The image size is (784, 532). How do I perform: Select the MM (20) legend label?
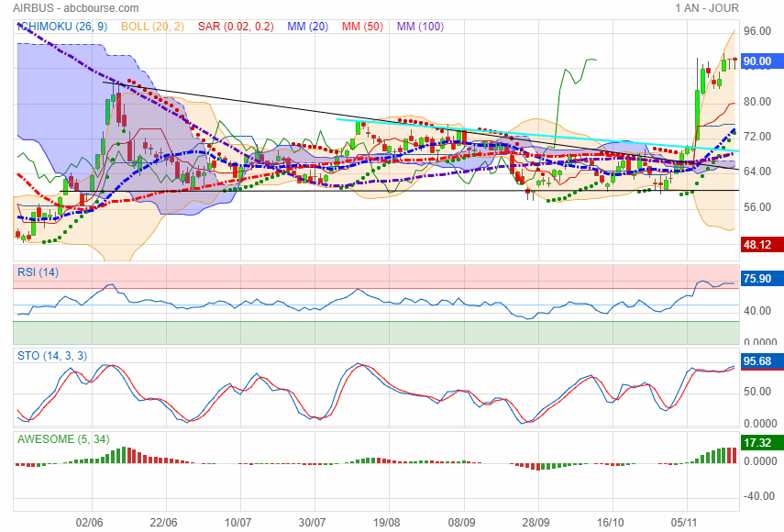(307, 27)
